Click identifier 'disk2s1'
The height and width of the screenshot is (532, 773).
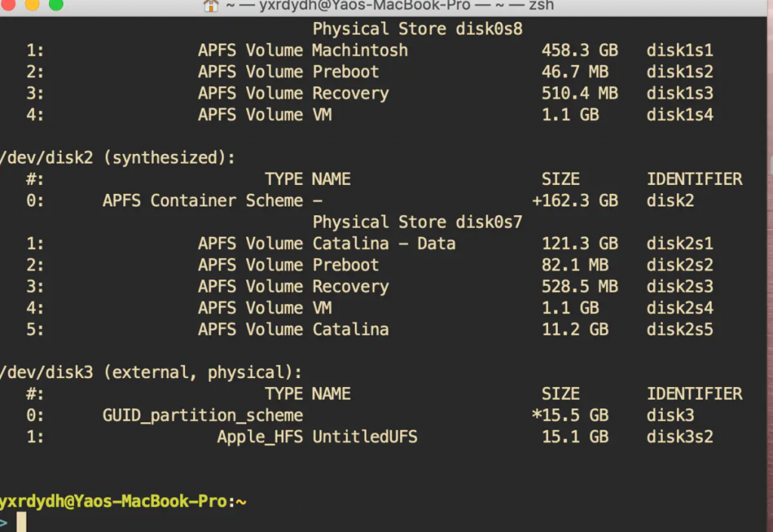pyautogui.click(x=680, y=244)
